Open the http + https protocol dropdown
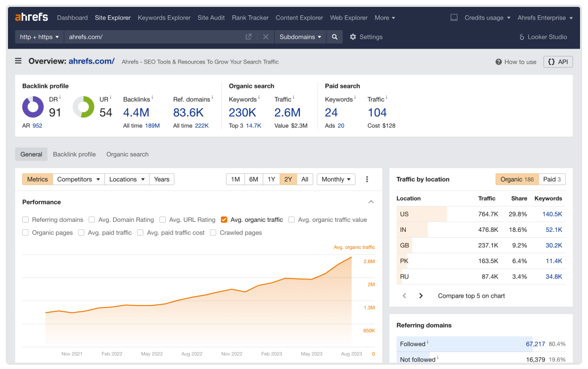This screenshot has height=369, width=588. coord(39,37)
